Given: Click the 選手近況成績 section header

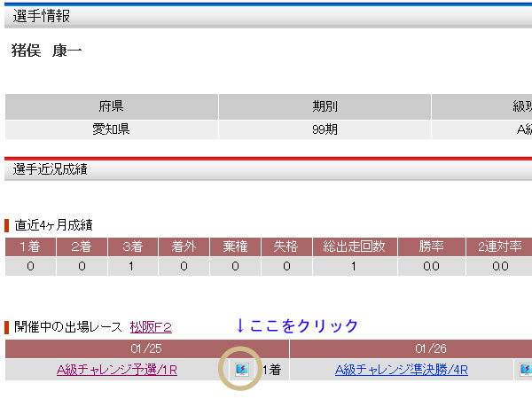Looking at the screenshot, I should tap(50, 168).
